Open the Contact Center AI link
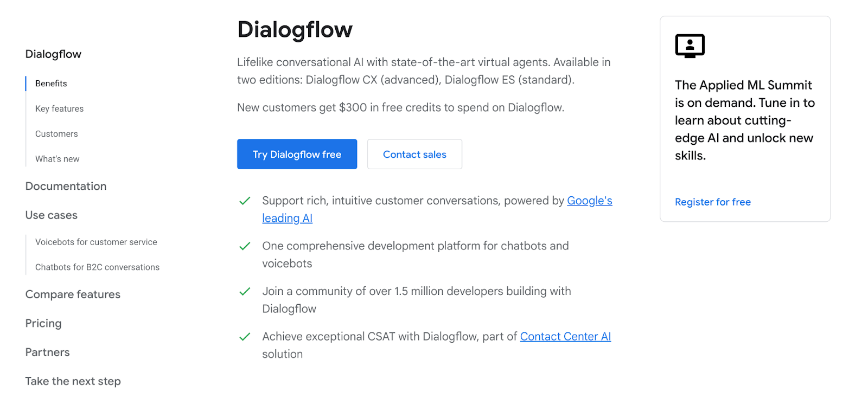The width and height of the screenshot is (868, 398). (x=565, y=337)
